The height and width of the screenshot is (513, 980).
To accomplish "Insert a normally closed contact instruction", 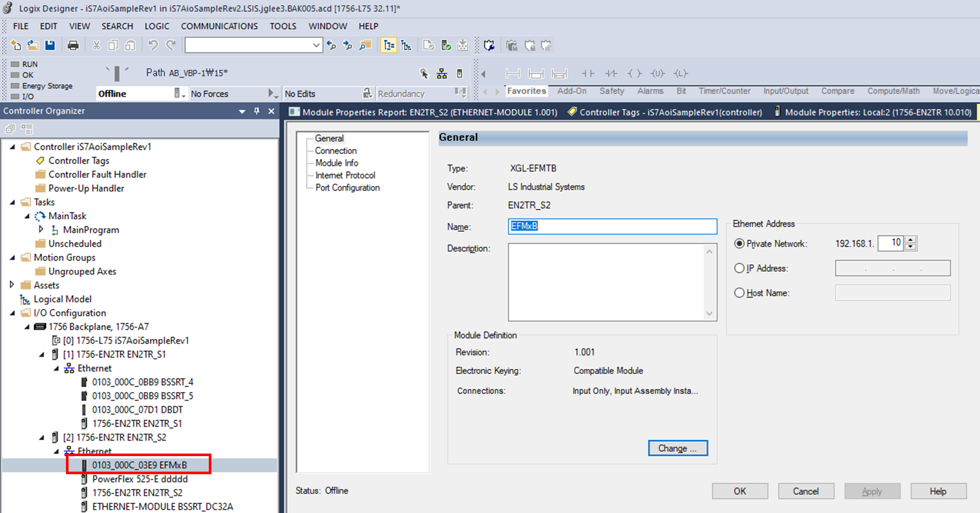I will 611,74.
